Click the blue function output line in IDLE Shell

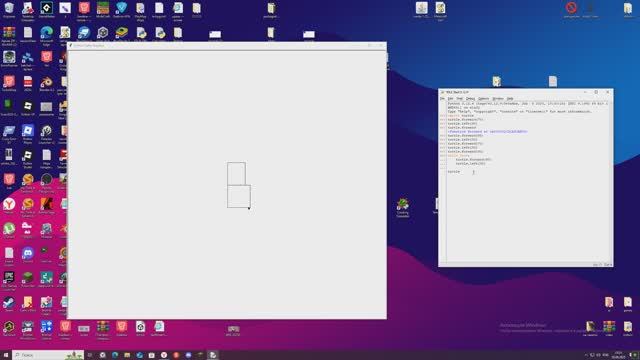(487, 131)
